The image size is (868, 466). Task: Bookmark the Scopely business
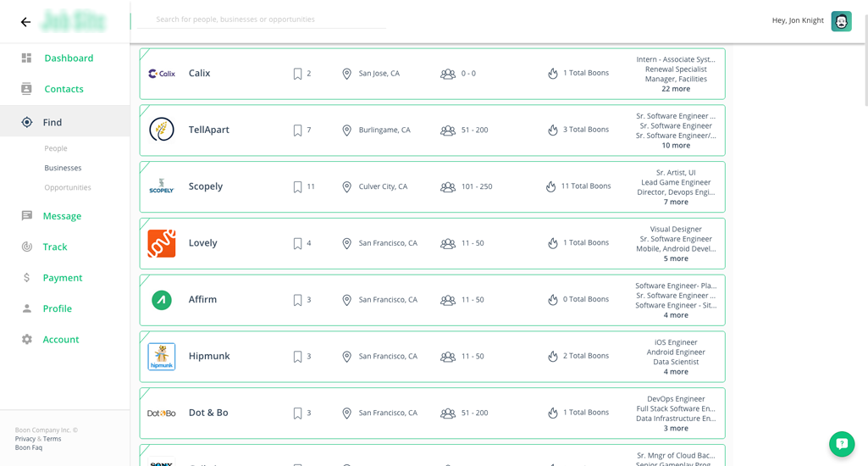297,186
